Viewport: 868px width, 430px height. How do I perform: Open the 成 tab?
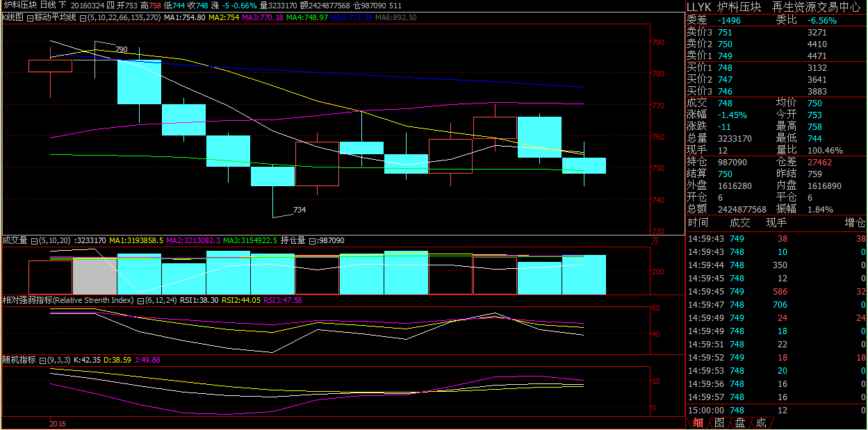tap(760, 422)
